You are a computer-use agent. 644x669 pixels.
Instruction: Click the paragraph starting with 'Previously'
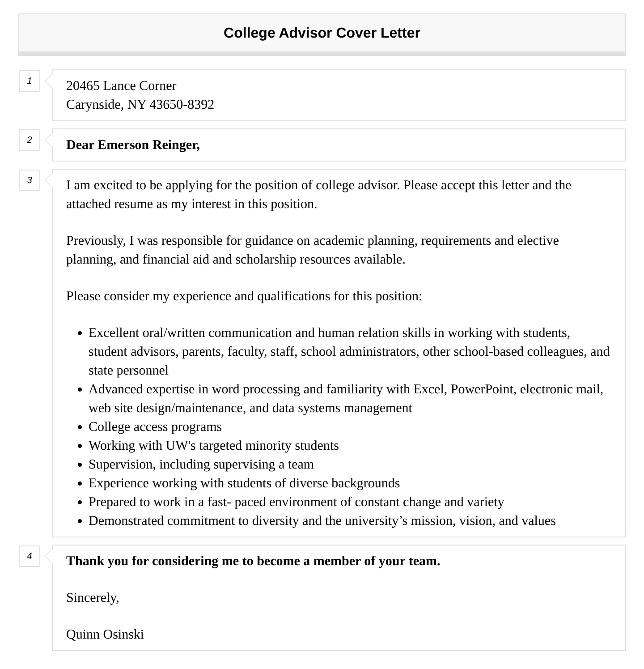tap(312, 250)
